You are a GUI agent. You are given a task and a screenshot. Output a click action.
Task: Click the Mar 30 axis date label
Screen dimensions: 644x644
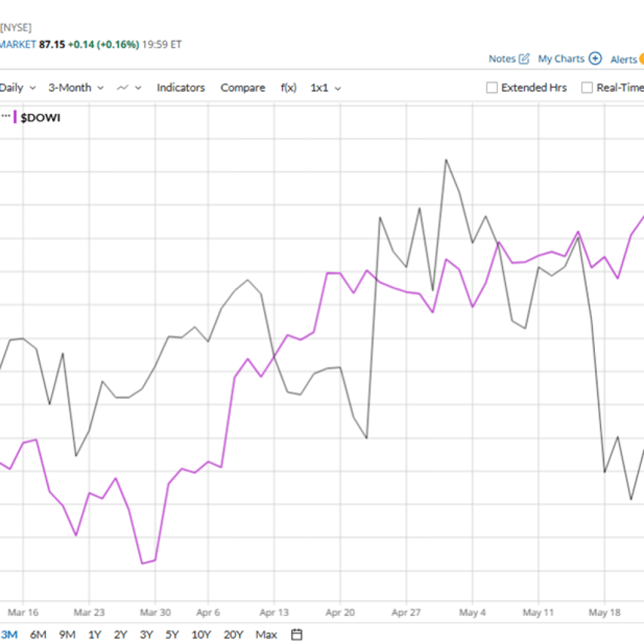(x=155, y=613)
